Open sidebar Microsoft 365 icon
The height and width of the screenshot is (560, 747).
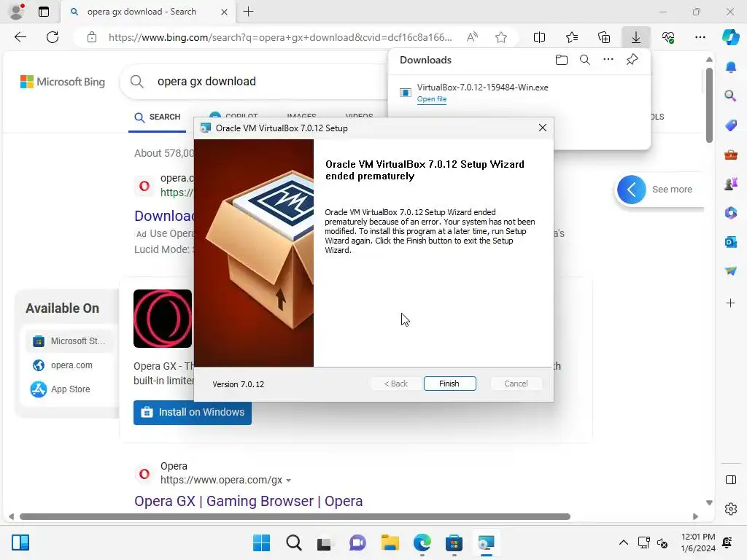[731, 213]
